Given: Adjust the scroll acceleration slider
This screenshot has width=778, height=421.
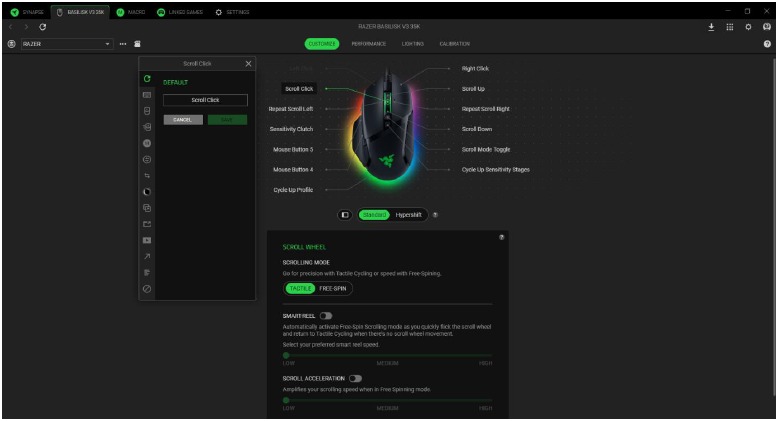Looking at the screenshot, I should click(388, 400).
